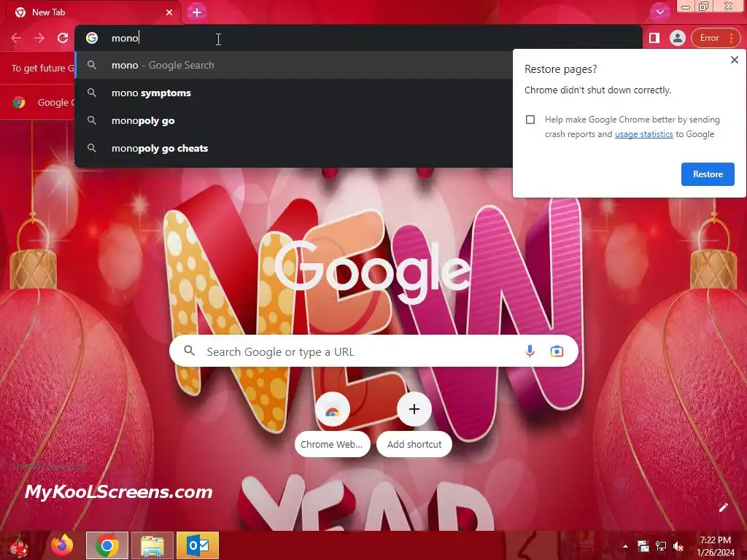Close the Restore pages popup
Viewport: 747px width, 560px height.
coord(734,60)
